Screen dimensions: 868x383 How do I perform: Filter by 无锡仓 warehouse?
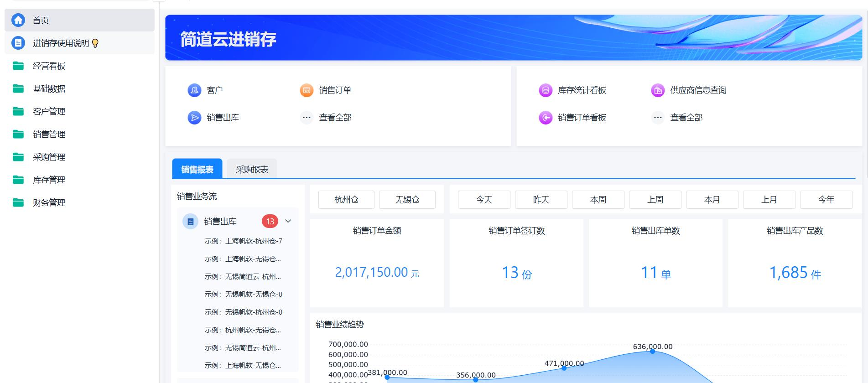coord(407,200)
